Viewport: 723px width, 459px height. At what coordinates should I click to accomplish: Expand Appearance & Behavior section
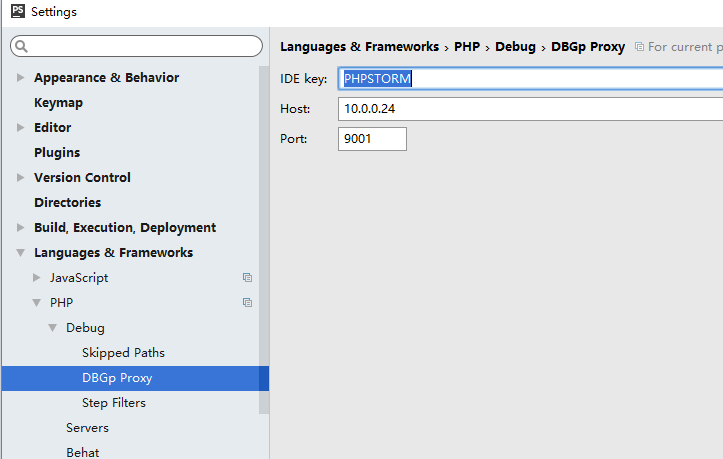(20, 77)
